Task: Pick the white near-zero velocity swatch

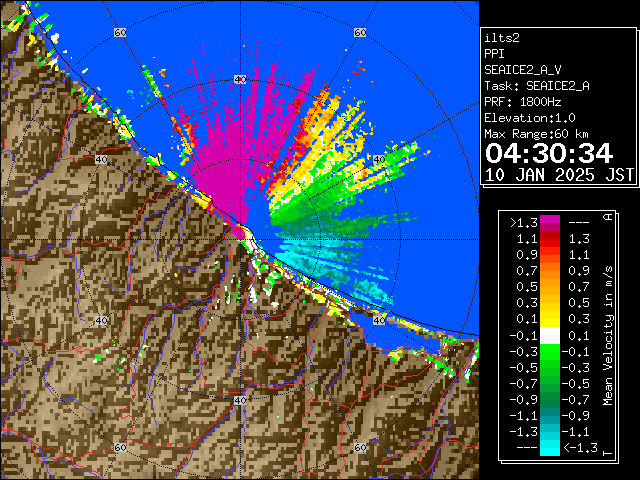Action: (550, 336)
